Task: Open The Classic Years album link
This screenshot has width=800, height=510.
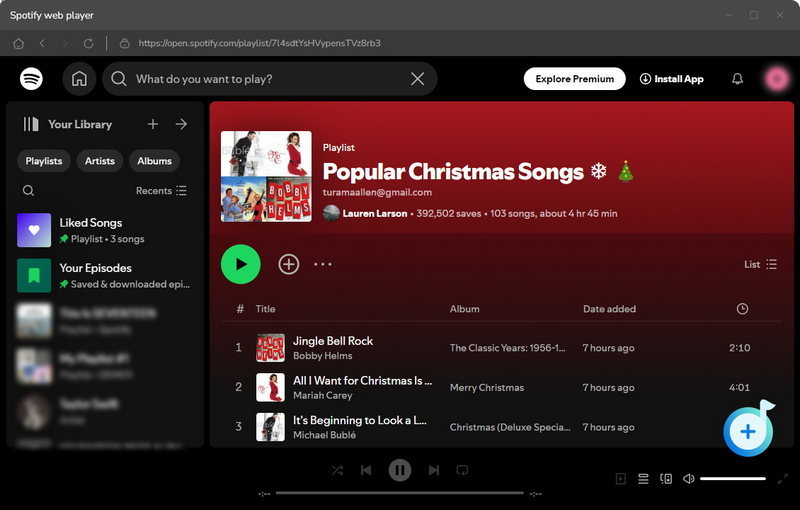Action: (x=507, y=348)
